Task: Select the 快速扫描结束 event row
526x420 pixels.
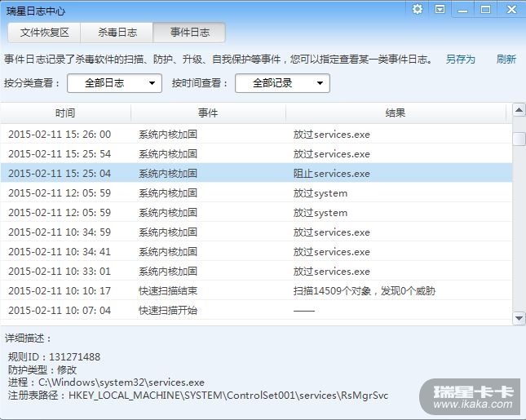Action: click(256, 290)
